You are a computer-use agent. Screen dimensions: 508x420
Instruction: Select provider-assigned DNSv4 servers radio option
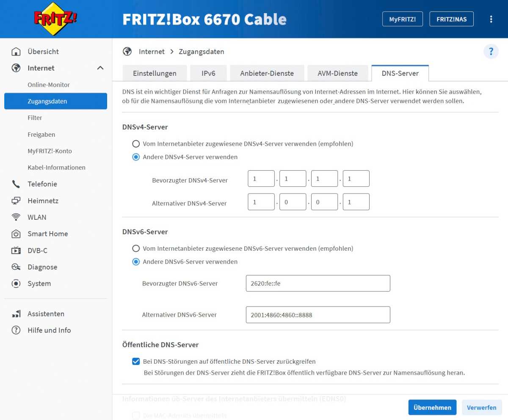click(x=136, y=144)
